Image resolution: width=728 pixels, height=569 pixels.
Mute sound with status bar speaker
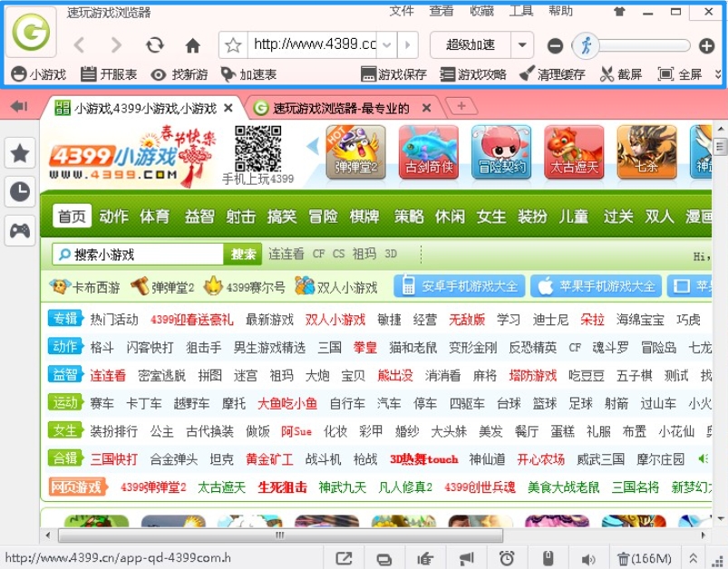[x=588, y=559]
